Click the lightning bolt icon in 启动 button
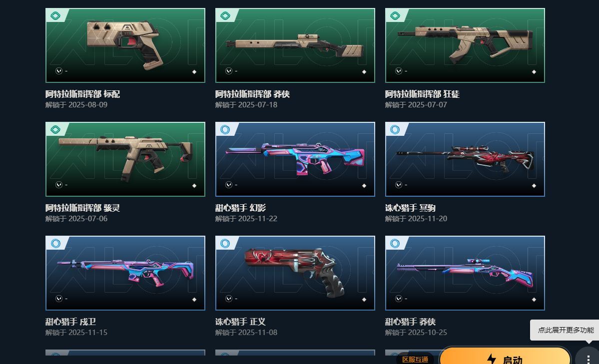This screenshot has height=364, width=599. [491, 359]
